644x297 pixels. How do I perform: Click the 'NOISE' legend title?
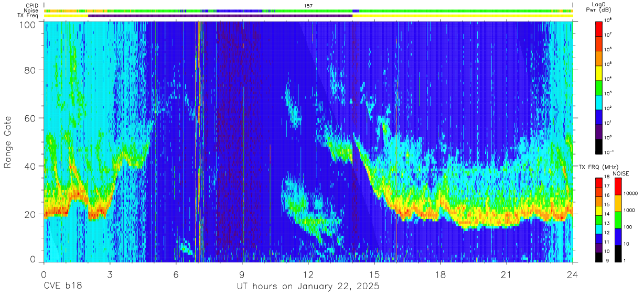pos(621,173)
